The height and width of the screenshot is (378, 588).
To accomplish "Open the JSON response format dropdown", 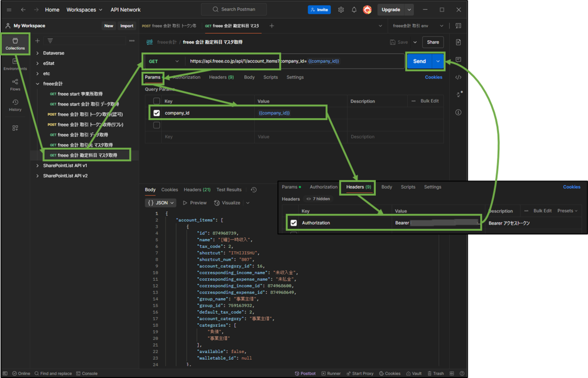I will pyautogui.click(x=161, y=202).
